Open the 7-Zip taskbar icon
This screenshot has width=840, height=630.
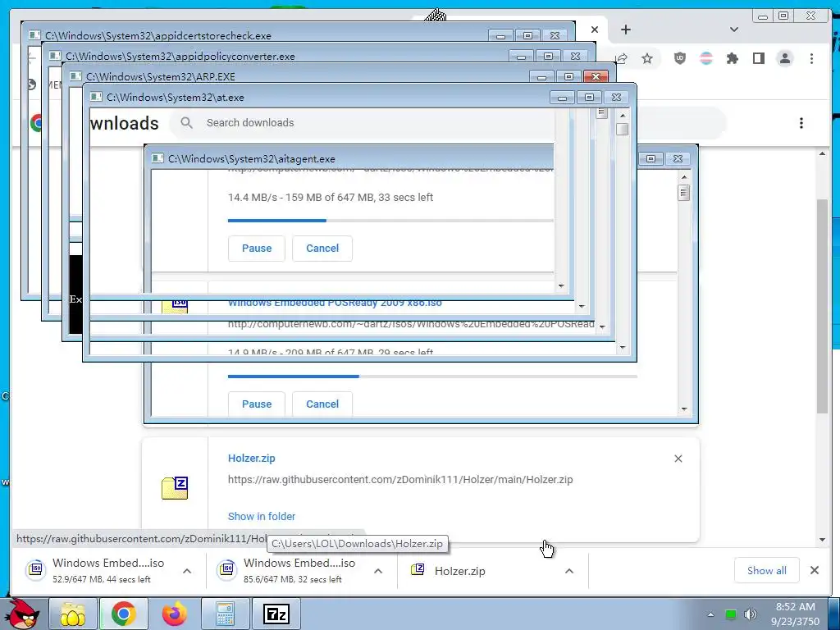tap(276, 614)
